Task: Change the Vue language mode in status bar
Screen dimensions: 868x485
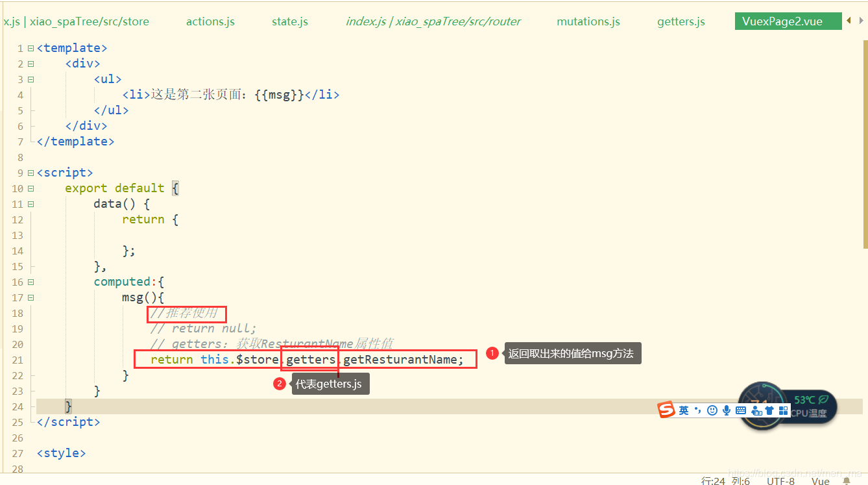Action: point(821,481)
